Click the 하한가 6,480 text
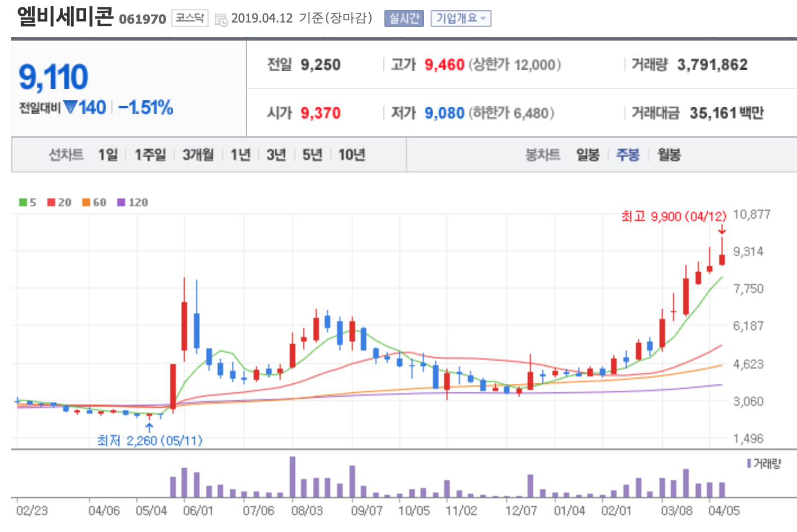 (511, 113)
